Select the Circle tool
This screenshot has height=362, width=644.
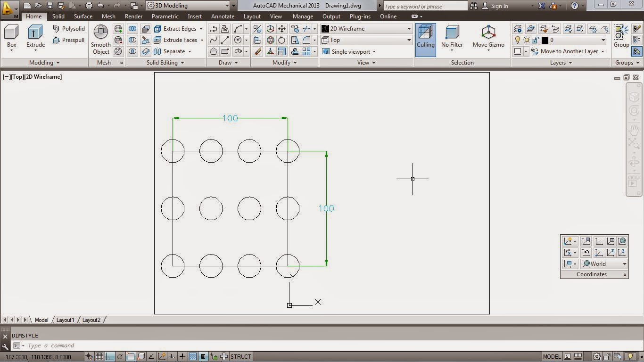point(238,40)
